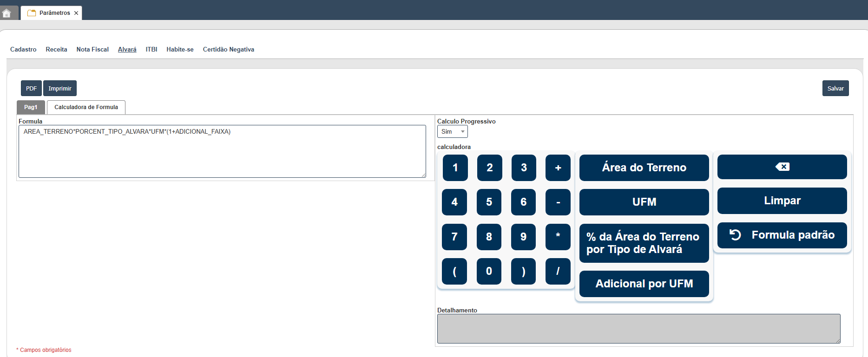Click calculator key 8
This screenshot has width=868, height=357.
[489, 237]
